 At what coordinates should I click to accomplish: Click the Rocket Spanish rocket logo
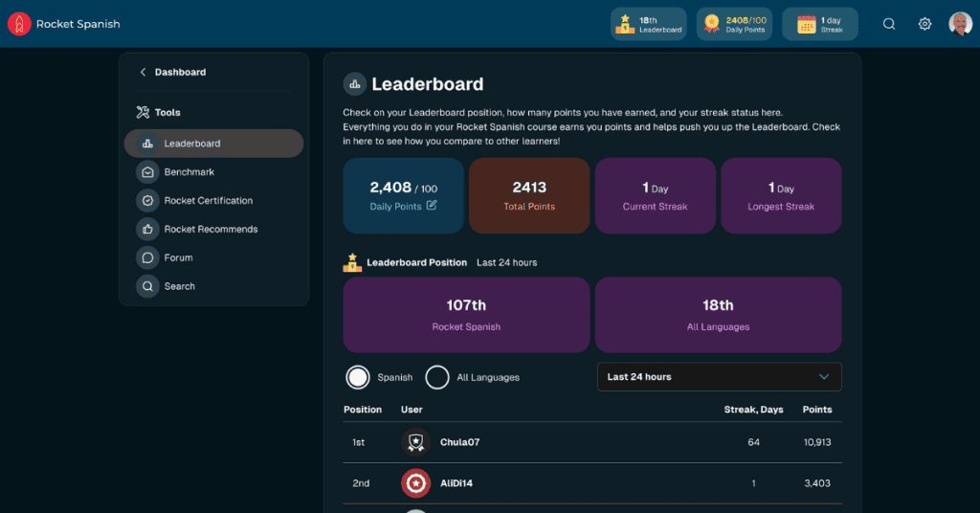click(19, 24)
